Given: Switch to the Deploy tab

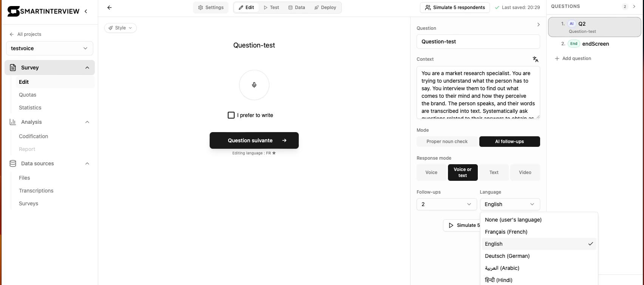Looking at the screenshot, I should pos(325,8).
